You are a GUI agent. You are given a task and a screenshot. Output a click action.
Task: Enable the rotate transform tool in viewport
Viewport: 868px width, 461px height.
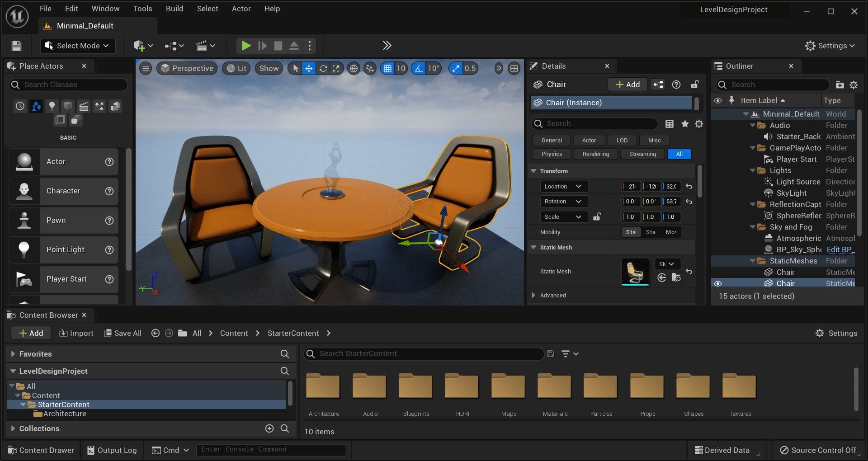click(323, 68)
